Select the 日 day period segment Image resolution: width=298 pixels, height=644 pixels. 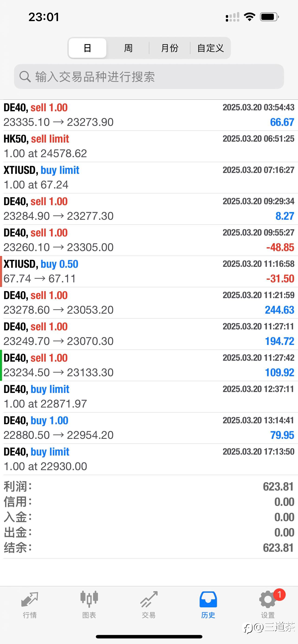(87, 48)
